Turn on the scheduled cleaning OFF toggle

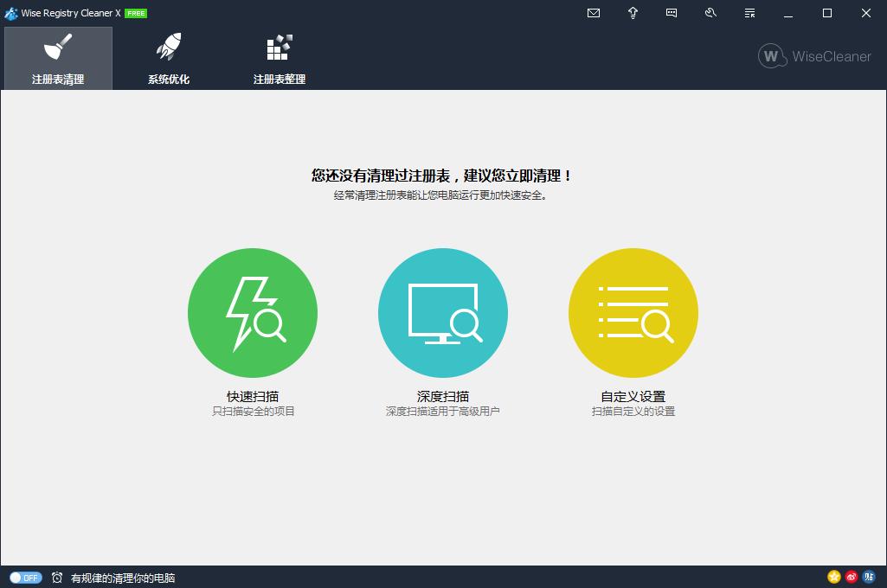pos(27,576)
